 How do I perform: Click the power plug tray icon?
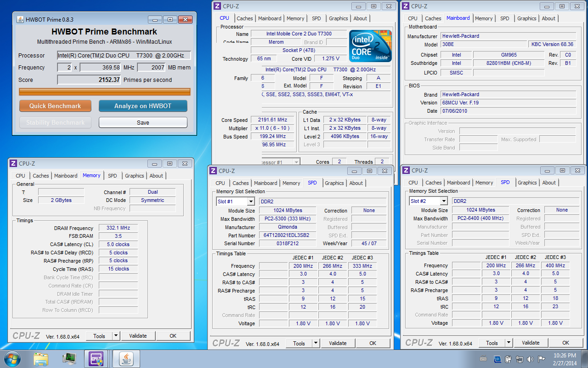coord(509,359)
